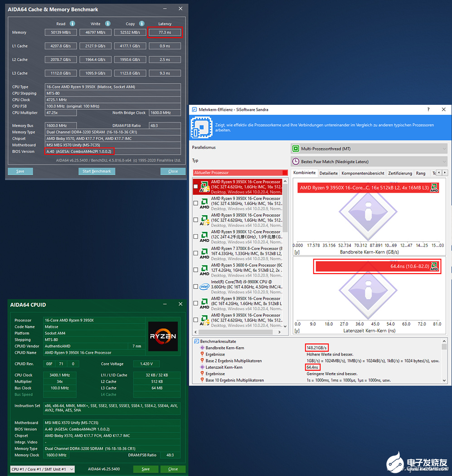Check the 3950X 8C 16T 4.2GHz checkbox

pos(196,303)
